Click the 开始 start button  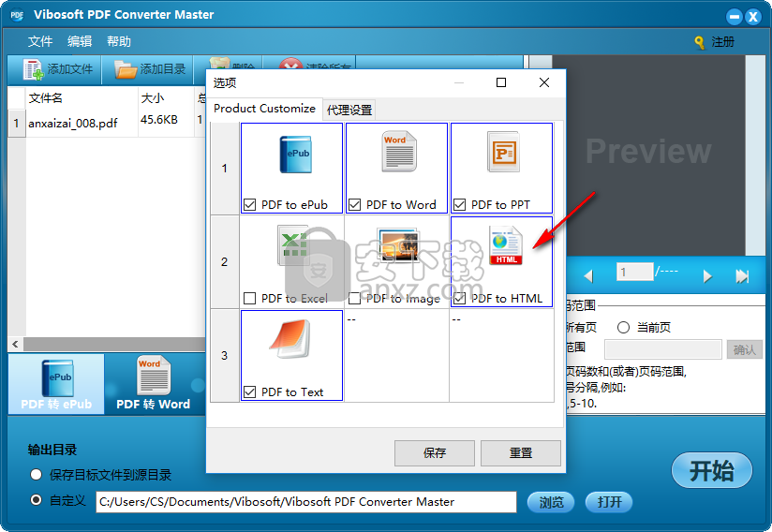711,470
